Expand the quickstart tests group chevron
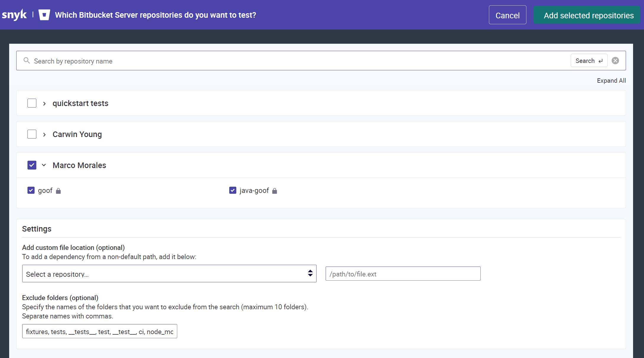The width and height of the screenshot is (644, 358). click(44, 103)
